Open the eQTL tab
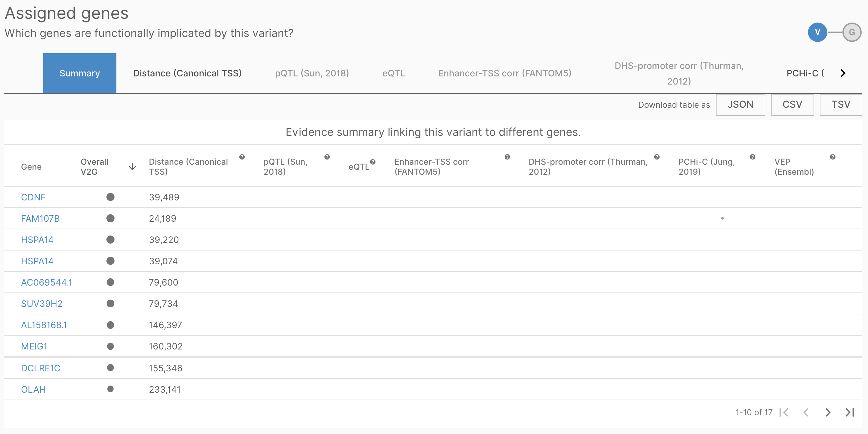 point(393,73)
